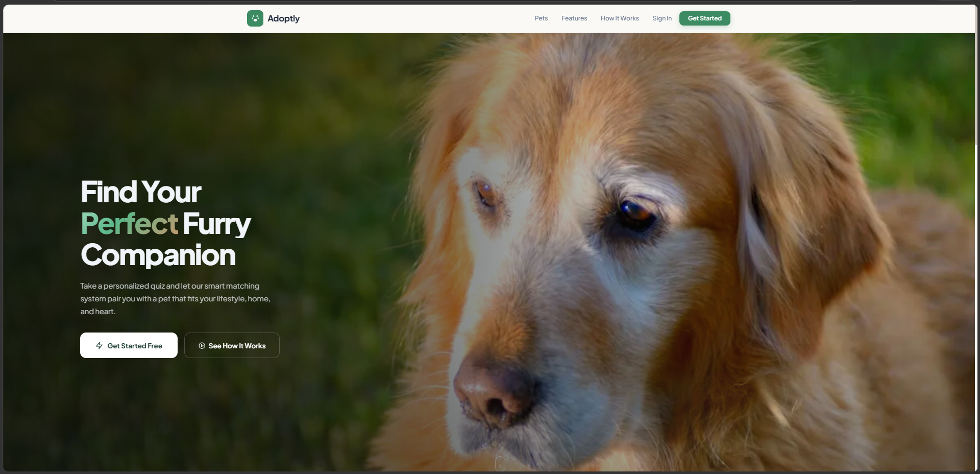Click the scroll-down mouse indicator
Viewport: 980px width, 474px height.
[500, 464]
